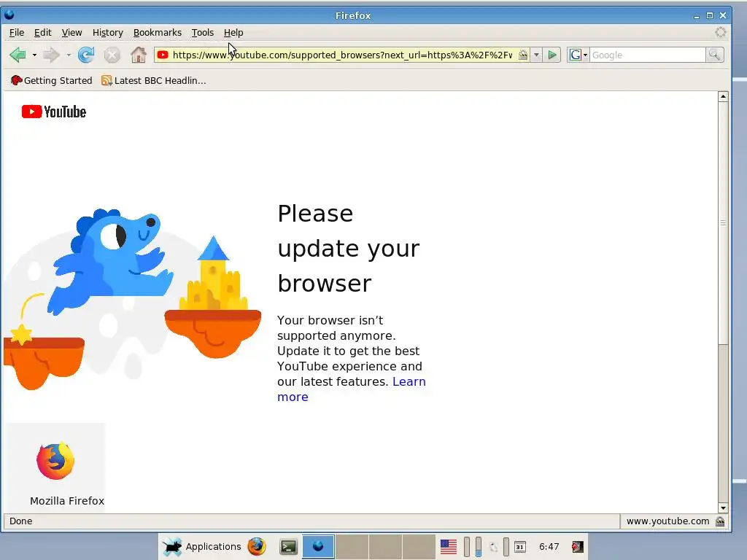Go to the Home page
This screenshot has width=747, height=560.
point(139,55)
